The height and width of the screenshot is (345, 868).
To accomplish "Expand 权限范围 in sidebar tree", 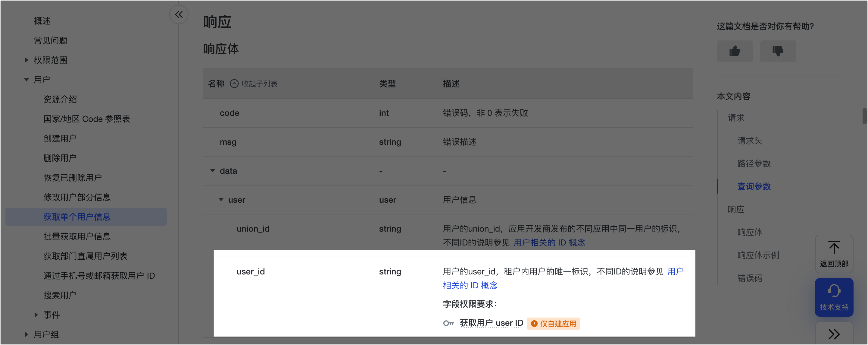I will [27, 60].
